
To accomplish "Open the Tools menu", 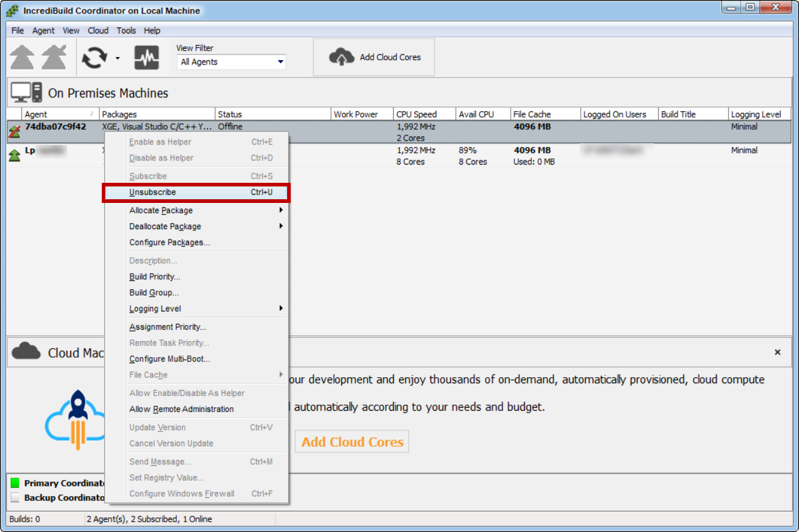I will [x=126, y=30].
